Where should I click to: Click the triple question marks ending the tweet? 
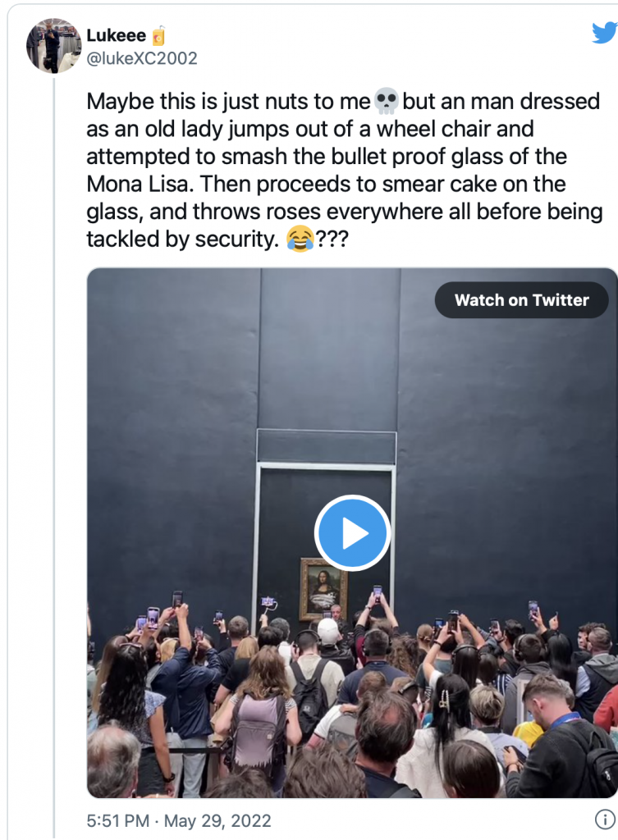[x=332, y=239]
